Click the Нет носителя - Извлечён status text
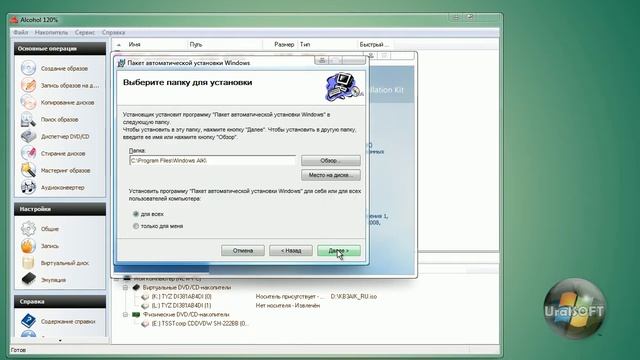640x360 pixels. click(287, 306)
